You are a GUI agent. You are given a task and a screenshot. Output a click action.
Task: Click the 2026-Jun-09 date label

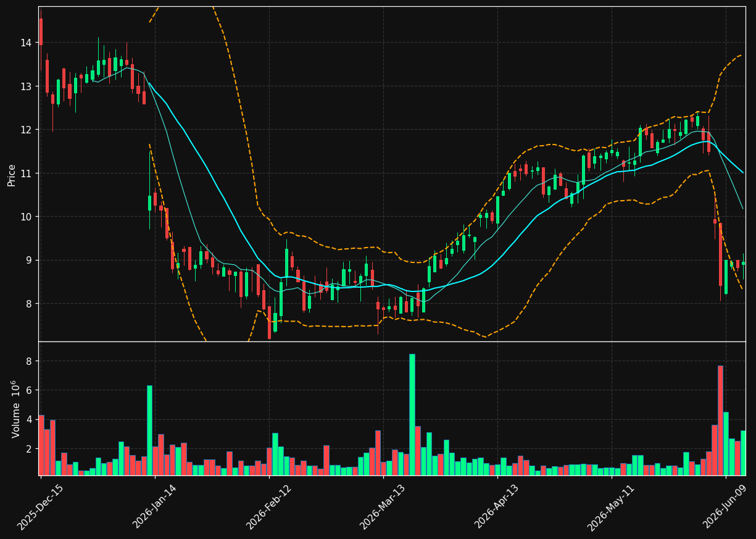pyautogui.click(x=726, y=507)
